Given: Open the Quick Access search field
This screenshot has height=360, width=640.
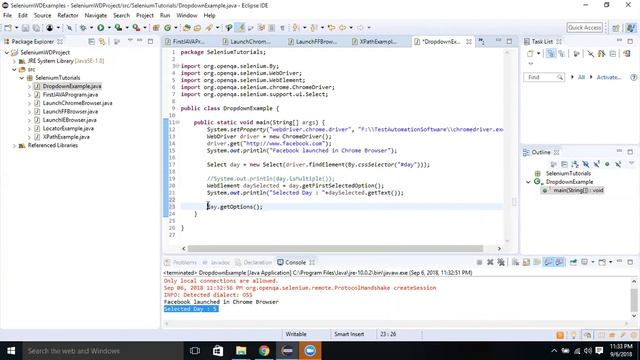Looking at the screenshot, I should point(584,27).
